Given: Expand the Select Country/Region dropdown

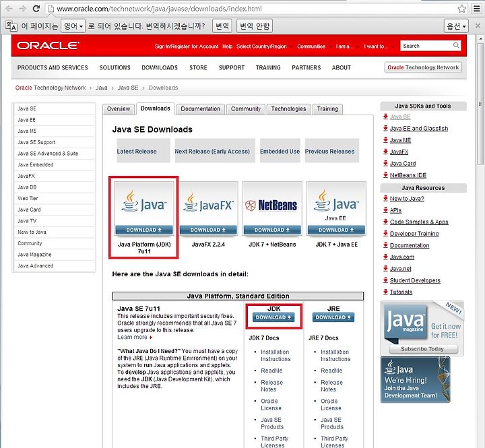Looking at the screenshot, I should [x=264, y=46].
